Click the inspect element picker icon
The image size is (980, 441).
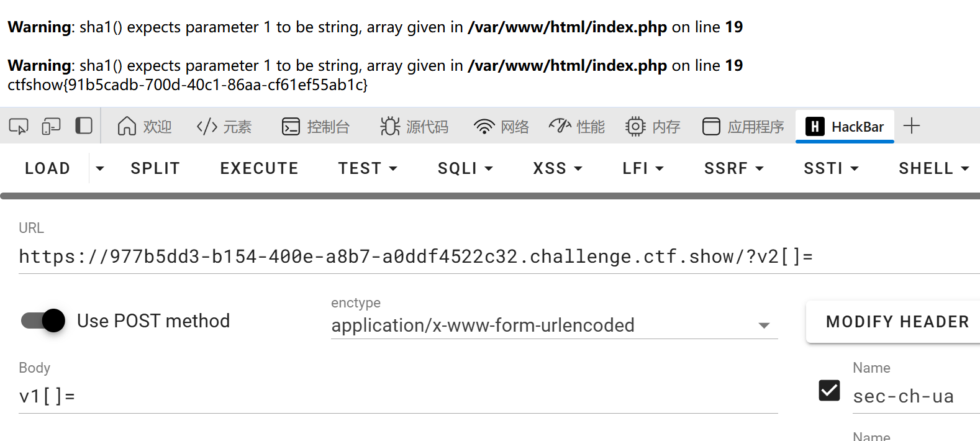(19, 127)
